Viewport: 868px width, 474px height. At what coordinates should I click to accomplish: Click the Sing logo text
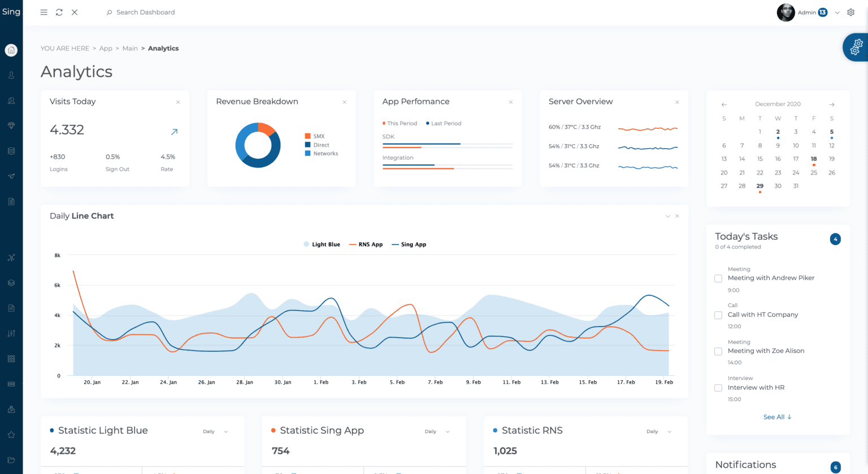point(11,11)
